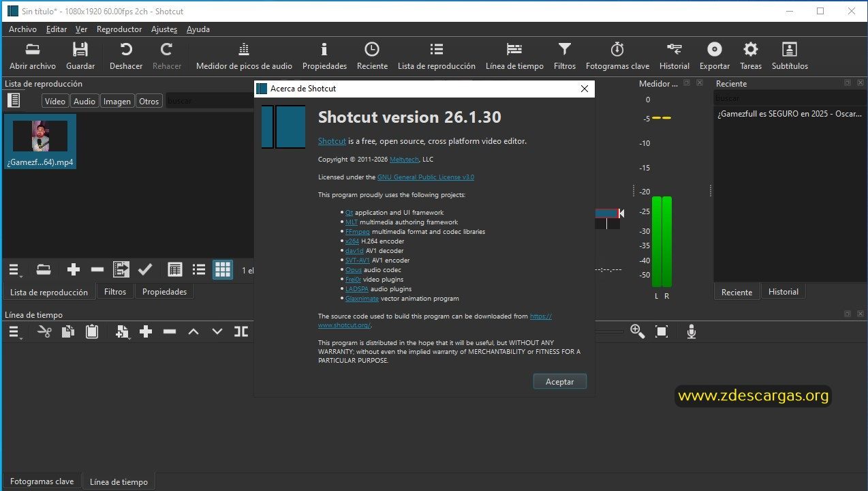
Task: Toggle the Imagen playlist filter
Action: click(x=117, y=101)
